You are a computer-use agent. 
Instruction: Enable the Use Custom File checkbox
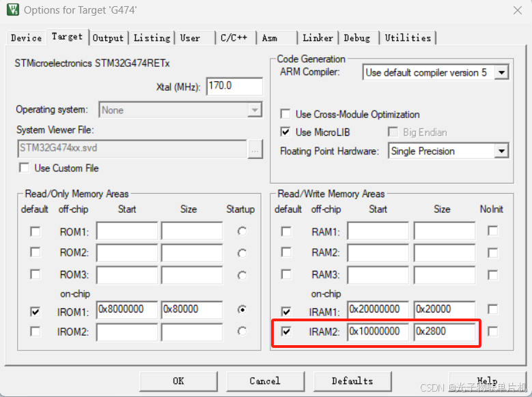[24, 168]
